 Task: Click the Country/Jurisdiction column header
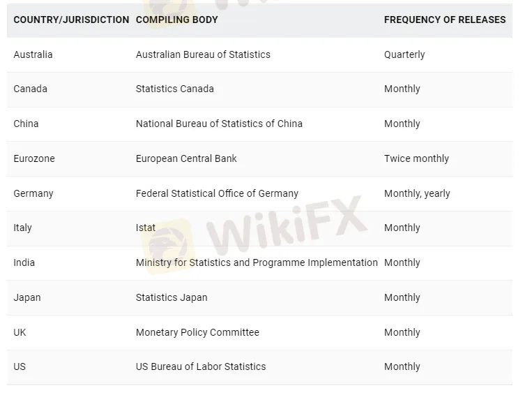click(71, 20)
